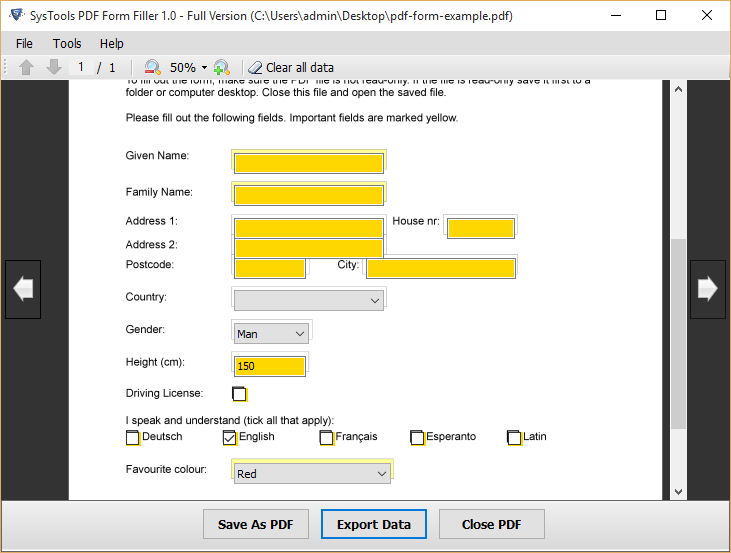Click the Clear all data eraser icon
This screenshot has width=731, height=553.
pos(255,68)
